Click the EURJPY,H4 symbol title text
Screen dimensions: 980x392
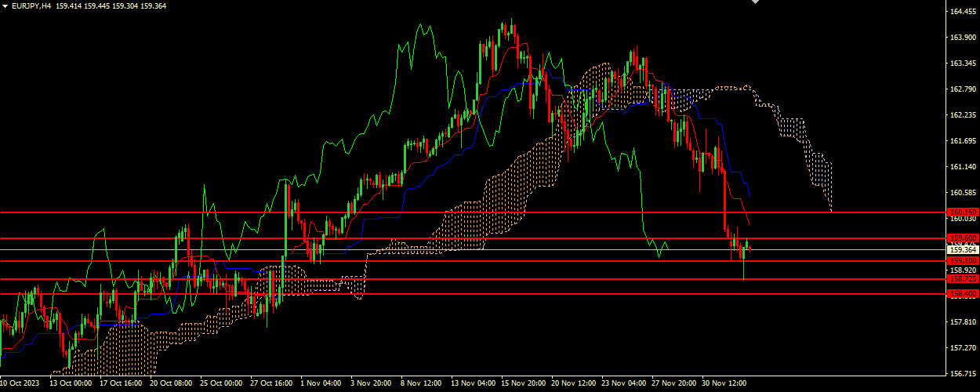click(31, 7)
